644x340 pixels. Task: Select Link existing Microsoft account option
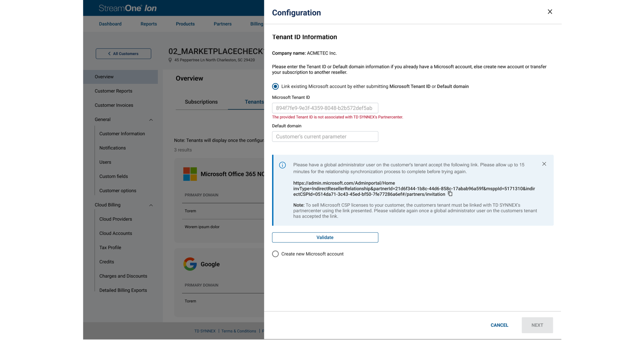(x=275, y=87)
